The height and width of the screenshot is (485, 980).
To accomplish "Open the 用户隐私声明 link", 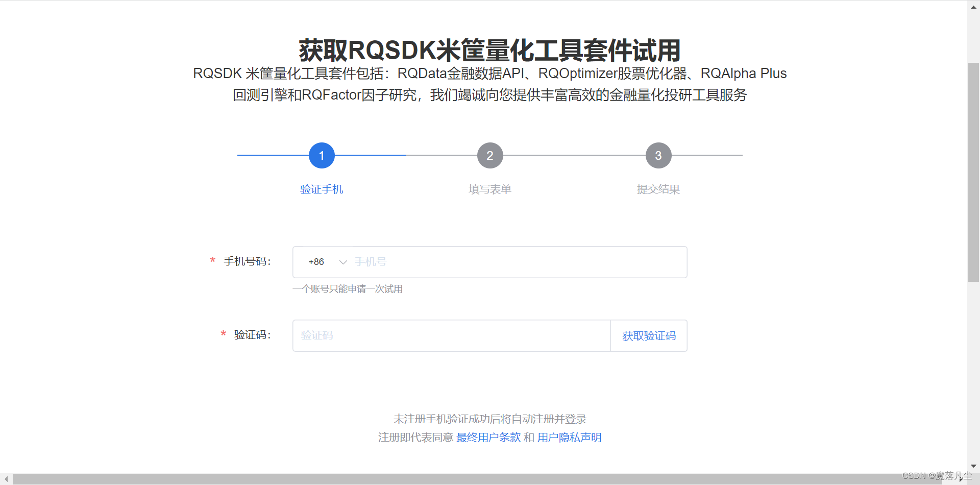I will point(569,438).
